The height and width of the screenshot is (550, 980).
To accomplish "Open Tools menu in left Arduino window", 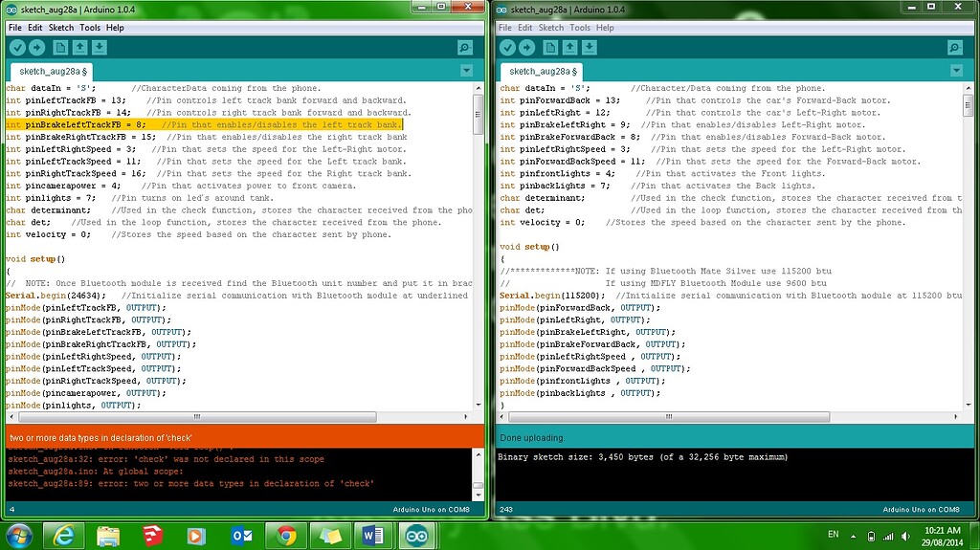I will [x=90, y=28].
